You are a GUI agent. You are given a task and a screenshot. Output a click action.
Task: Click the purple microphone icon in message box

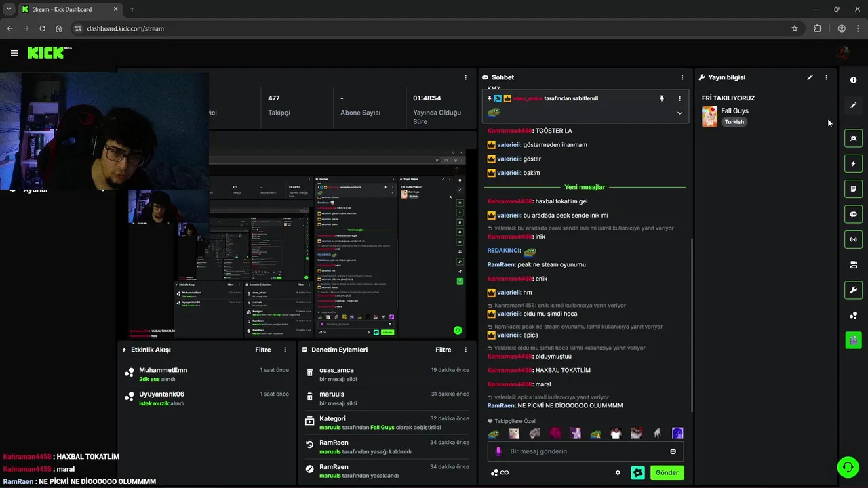498,451
